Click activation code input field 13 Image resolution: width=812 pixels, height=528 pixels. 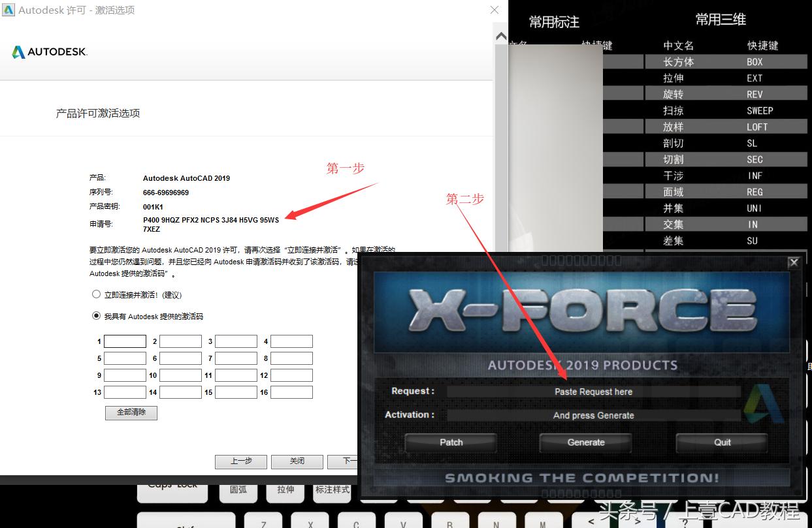[125, 392]
